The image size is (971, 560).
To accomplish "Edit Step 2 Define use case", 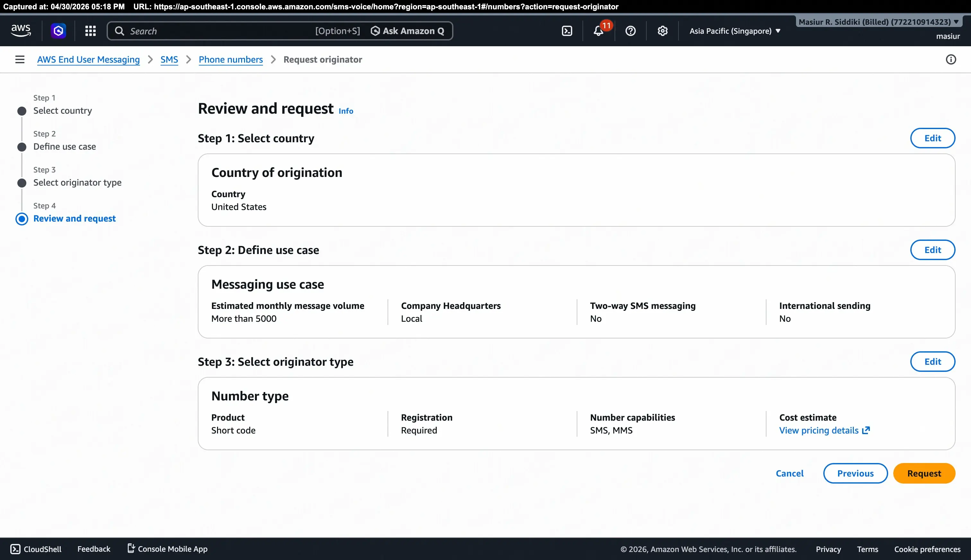I will tap(932, 250).
